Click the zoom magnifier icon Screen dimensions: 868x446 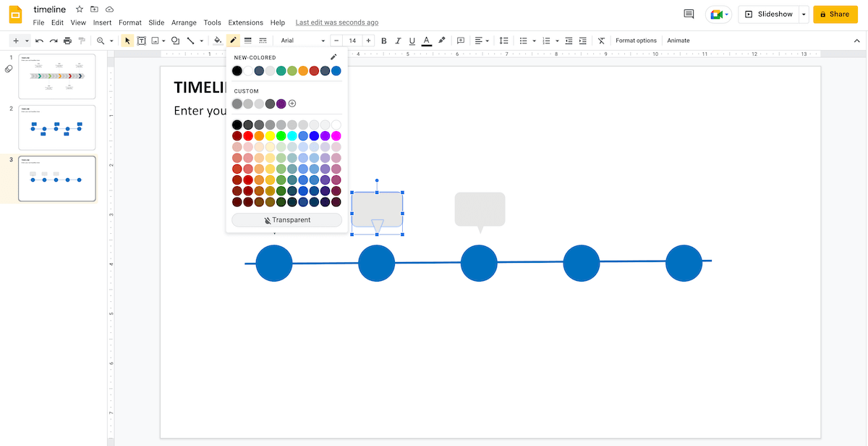pos(101,41)
